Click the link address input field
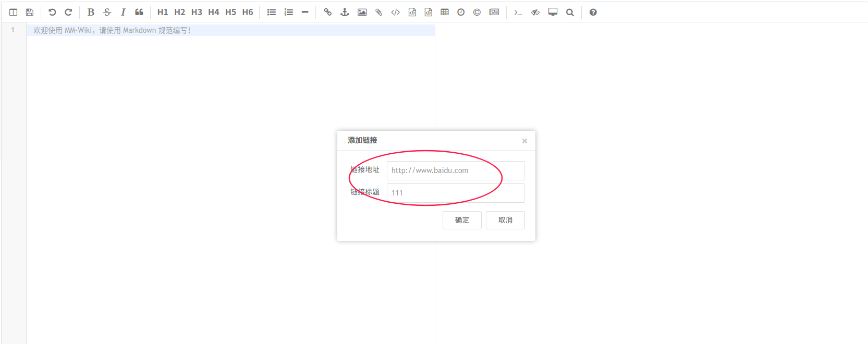Viewport: 868px width, 344px height. pos(456,170)
